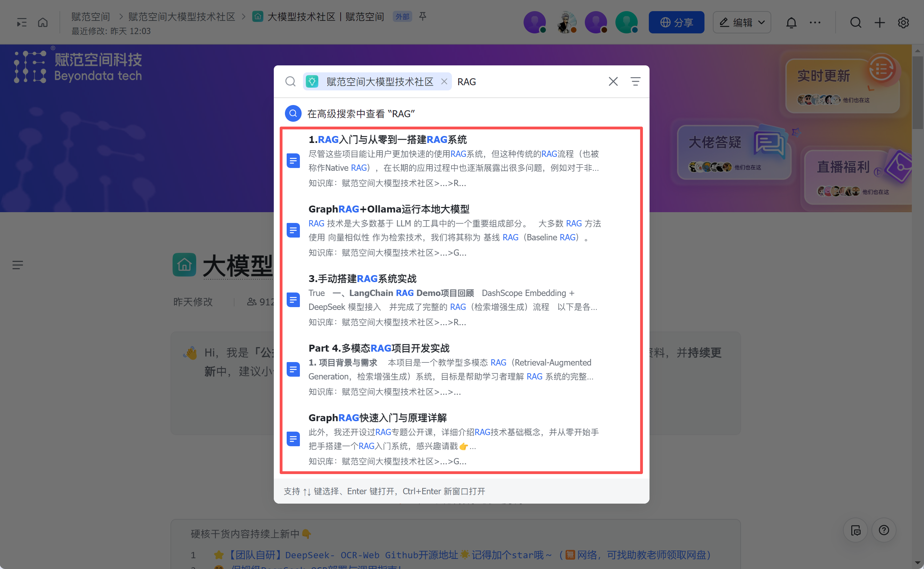This screenshot has width=924, height=569.
Task: Open the 实时更新 card
Action: pos(843,86)
